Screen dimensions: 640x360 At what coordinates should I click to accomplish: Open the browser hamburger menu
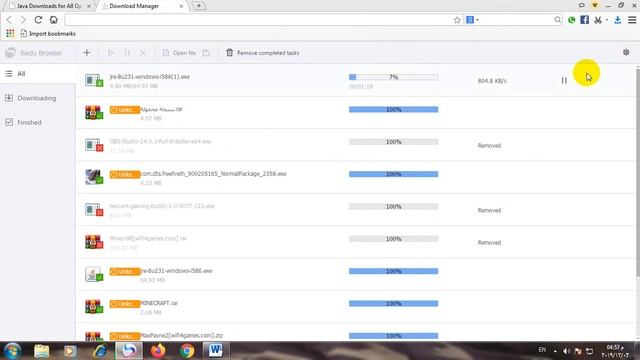pyautogui.click(x=632, y=20)
